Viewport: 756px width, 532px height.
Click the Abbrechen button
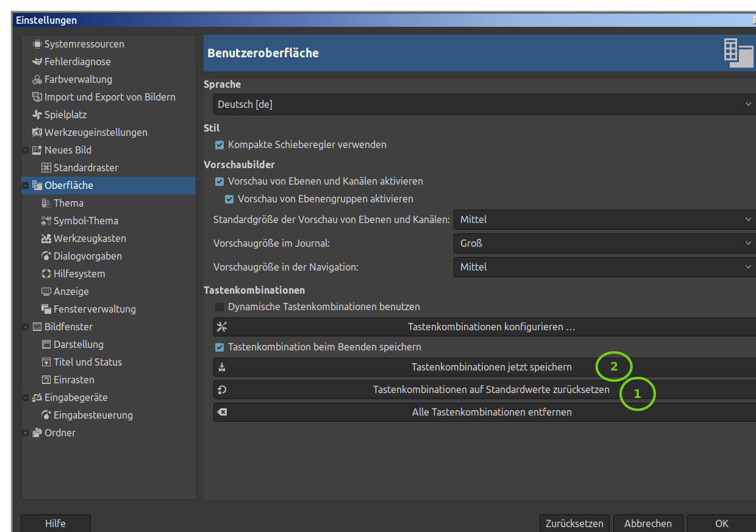[648, 523]
